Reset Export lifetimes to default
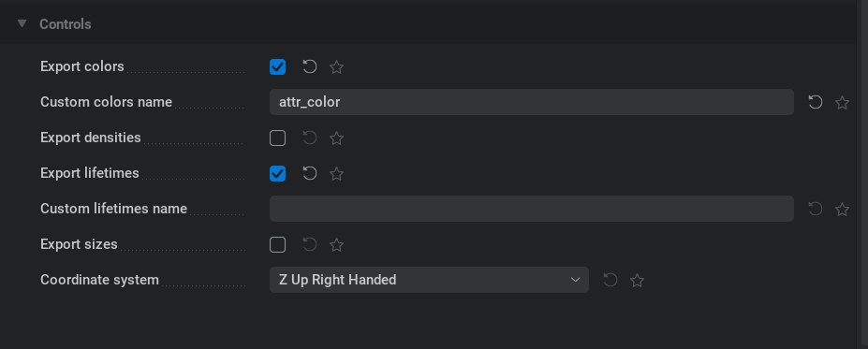This screenshot has height=349, width=868. (x=309, y=174)
